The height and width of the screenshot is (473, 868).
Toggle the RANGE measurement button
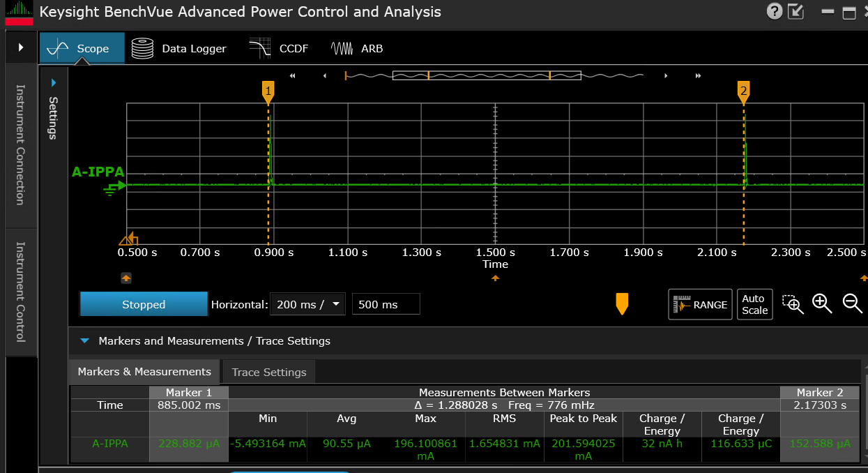(x=700, y=304)
